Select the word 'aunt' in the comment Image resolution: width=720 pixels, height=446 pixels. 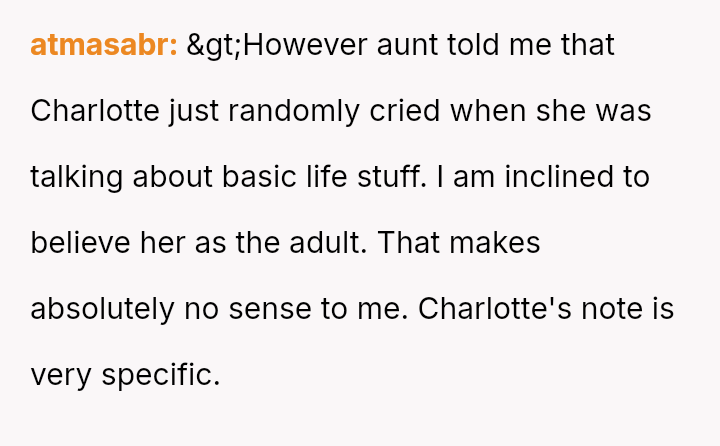[407, 46]
